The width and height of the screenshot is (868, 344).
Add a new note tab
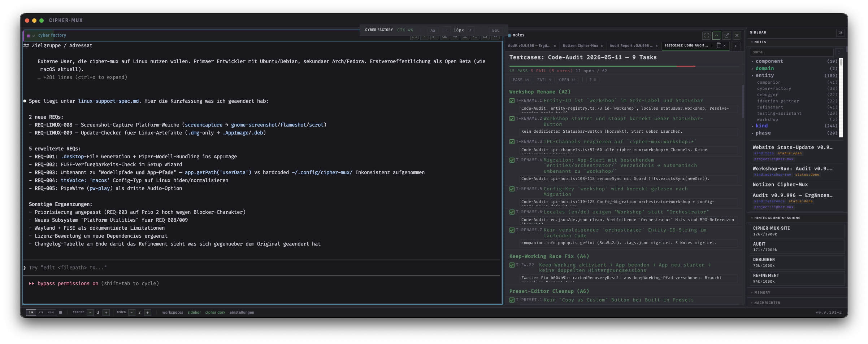735,46
